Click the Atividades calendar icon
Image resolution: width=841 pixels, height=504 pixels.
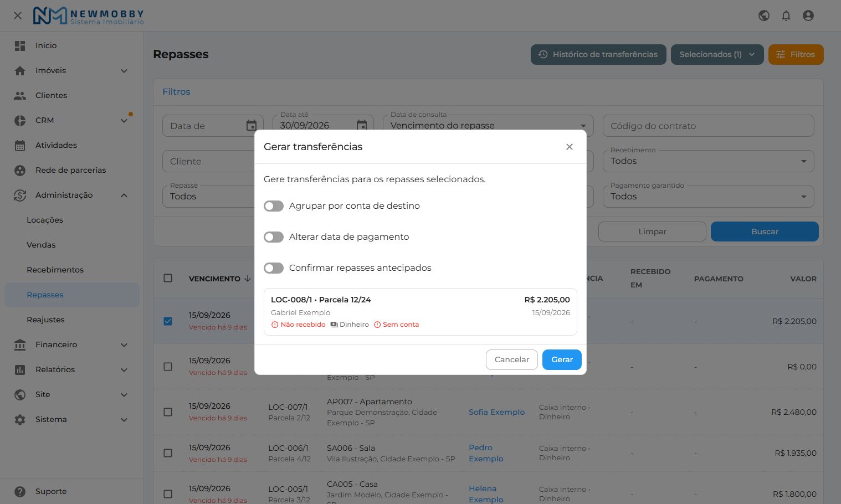pos(20,145)
